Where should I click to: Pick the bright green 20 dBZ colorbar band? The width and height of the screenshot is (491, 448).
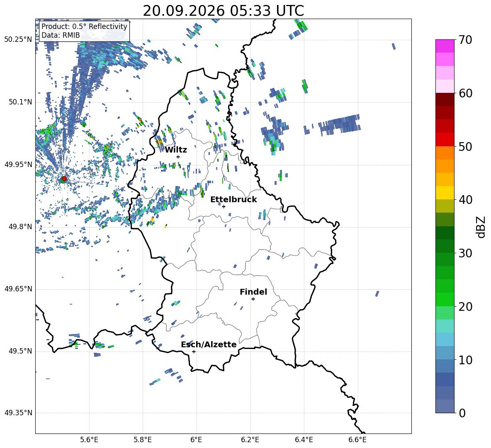445,299
